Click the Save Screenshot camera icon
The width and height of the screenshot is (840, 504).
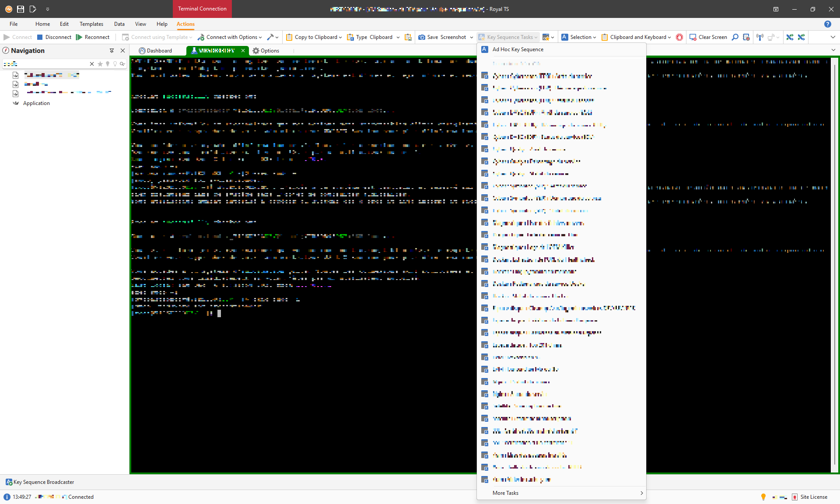[422, 37]
